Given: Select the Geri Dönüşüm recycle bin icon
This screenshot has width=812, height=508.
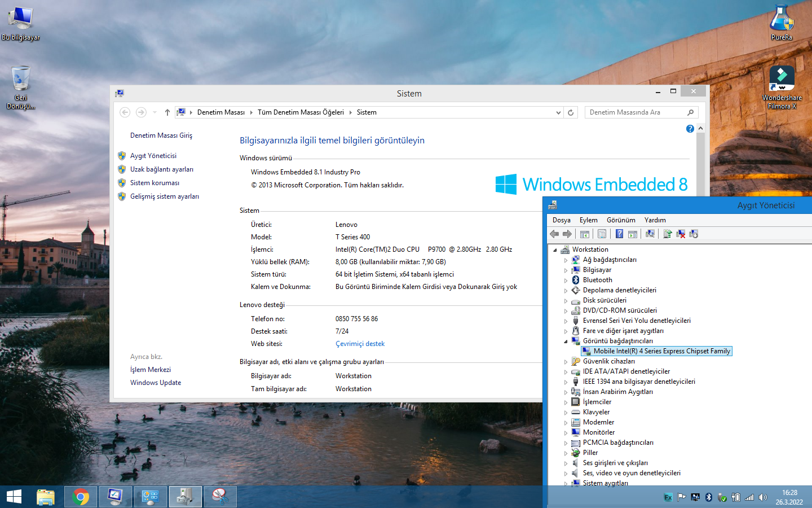Looking at the screenshot, I should click(x=21, y=87).
